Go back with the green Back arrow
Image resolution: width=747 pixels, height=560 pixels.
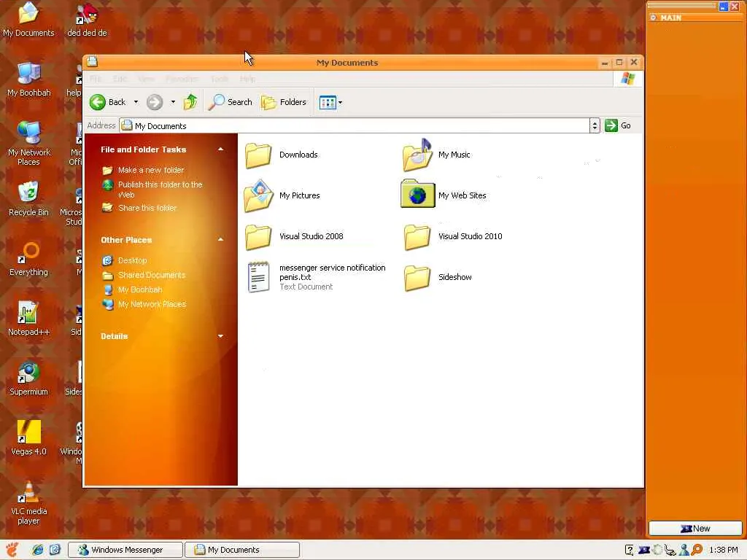point(108,102)
